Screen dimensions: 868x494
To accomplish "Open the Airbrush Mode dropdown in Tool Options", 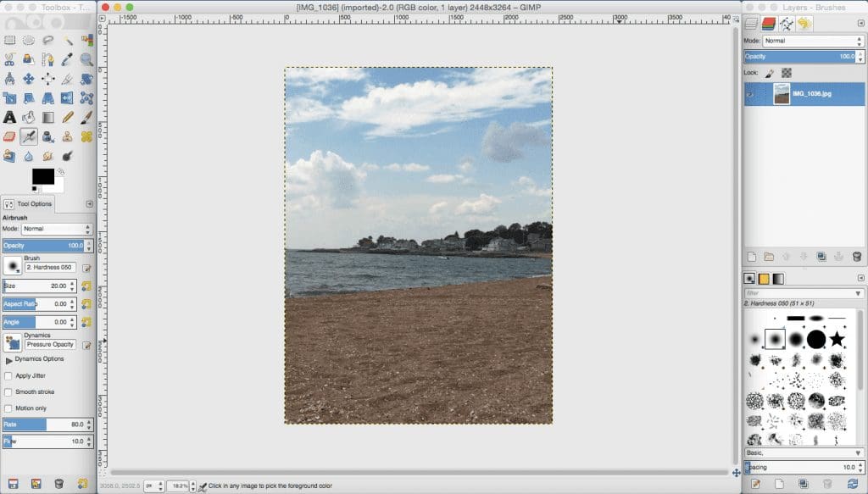I will tap(57, 229).
